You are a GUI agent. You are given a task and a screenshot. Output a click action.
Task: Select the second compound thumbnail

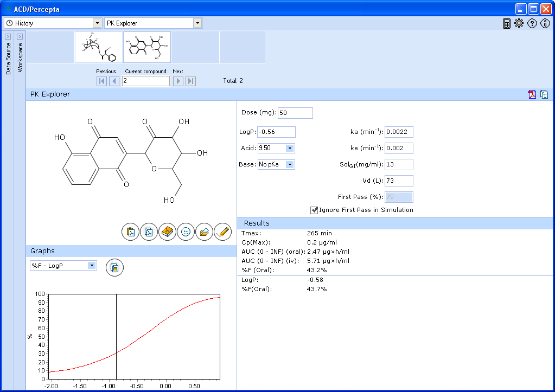(147, 47)
